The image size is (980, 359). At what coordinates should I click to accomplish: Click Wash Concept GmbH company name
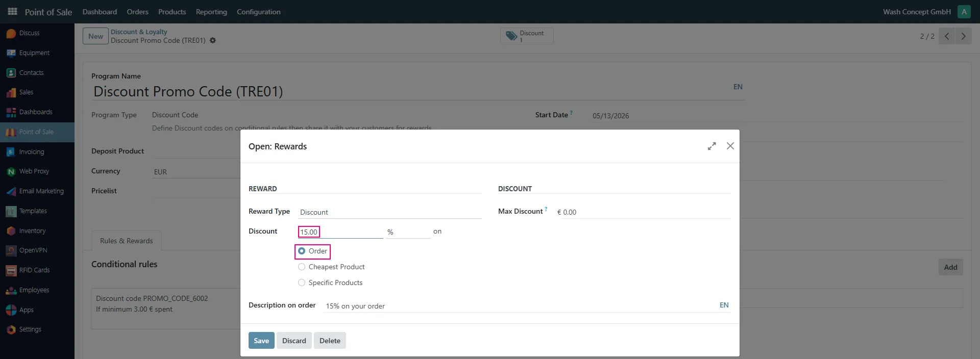pyautogui.click(x=917, y=12)
